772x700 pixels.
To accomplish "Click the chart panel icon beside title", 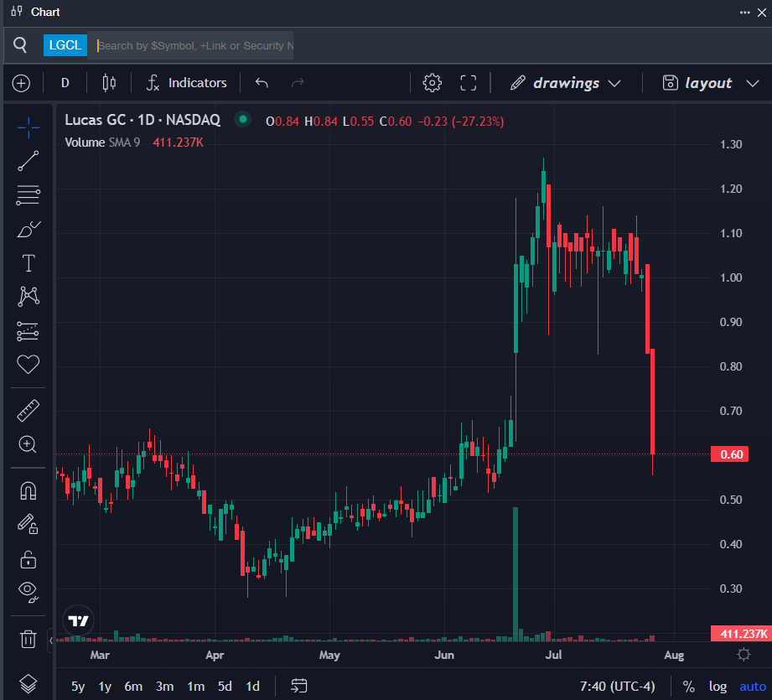I will [17, 12].
